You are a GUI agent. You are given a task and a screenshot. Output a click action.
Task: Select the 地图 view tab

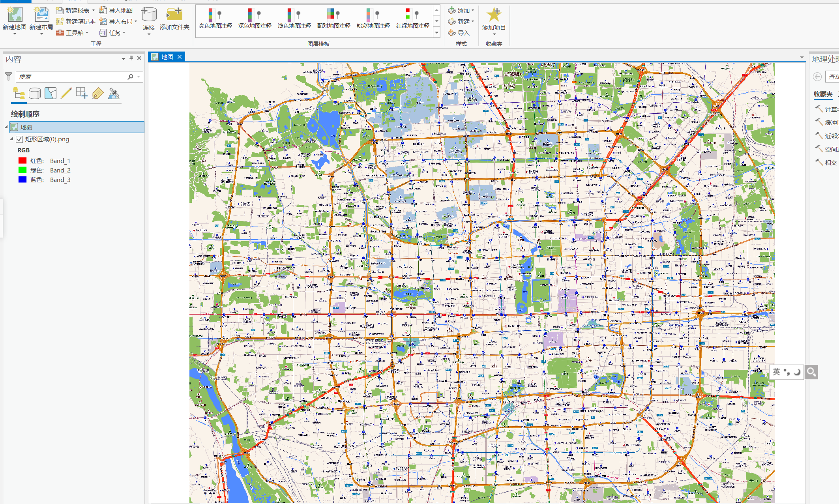point(167,57)
